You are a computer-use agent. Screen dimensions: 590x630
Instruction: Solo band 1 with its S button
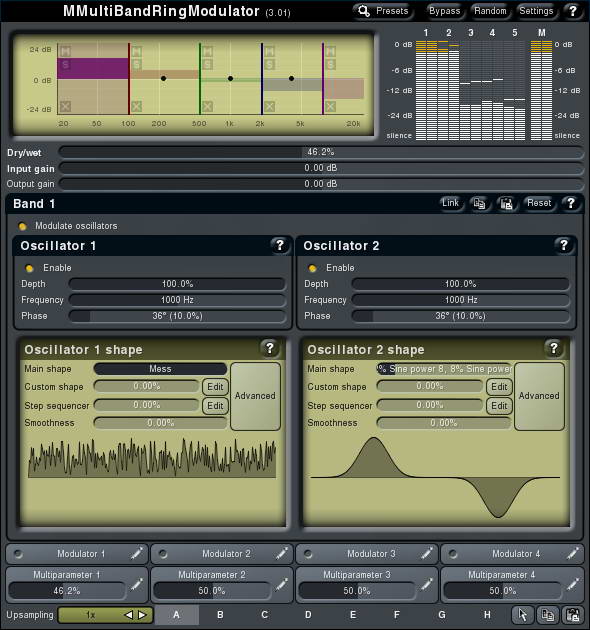point(65,64)
